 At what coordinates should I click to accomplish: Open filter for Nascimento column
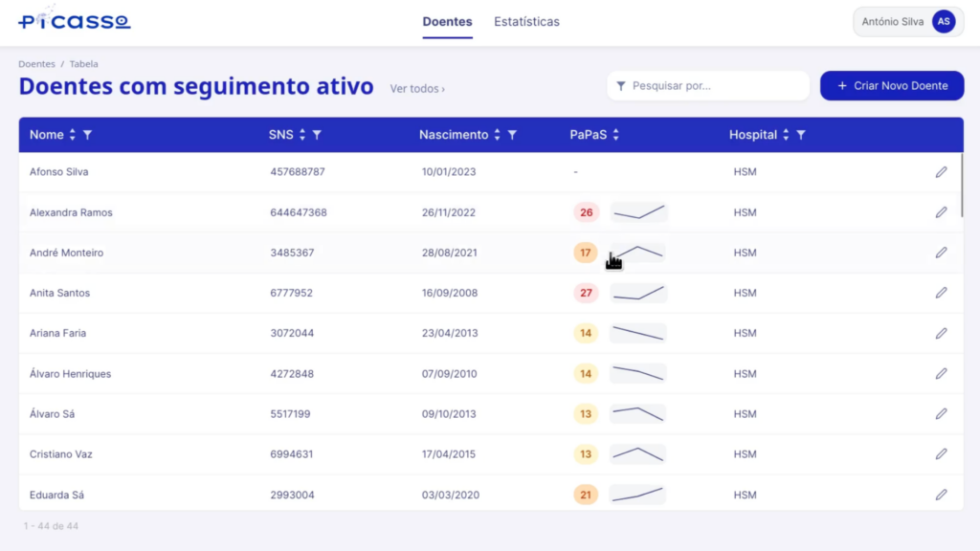pyautogui.click(x=512, y=135)
